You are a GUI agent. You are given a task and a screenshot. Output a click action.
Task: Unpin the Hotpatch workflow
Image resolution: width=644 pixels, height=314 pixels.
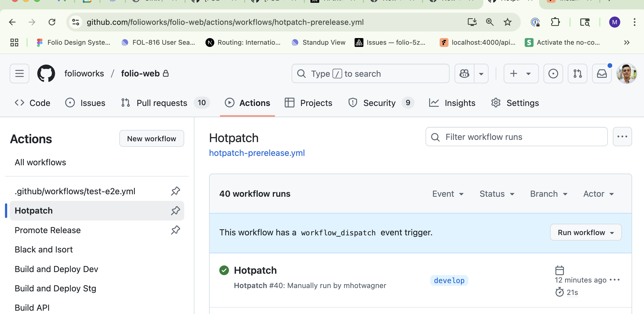point(176,211)
